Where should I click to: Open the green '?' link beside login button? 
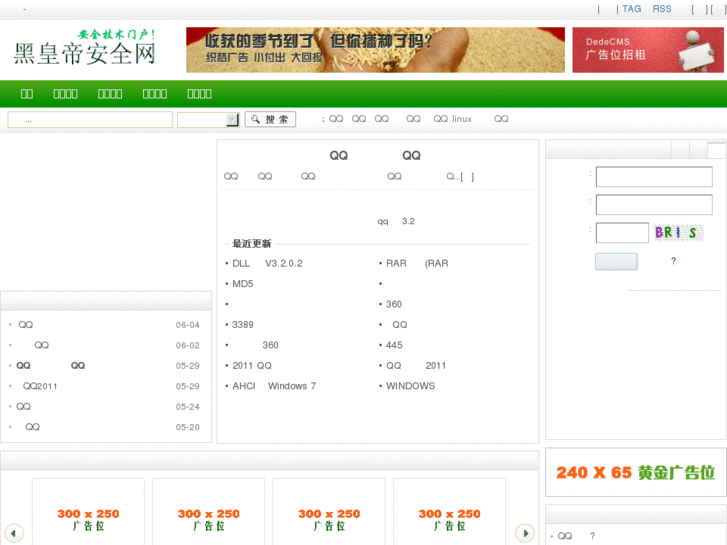coord(673,261)
